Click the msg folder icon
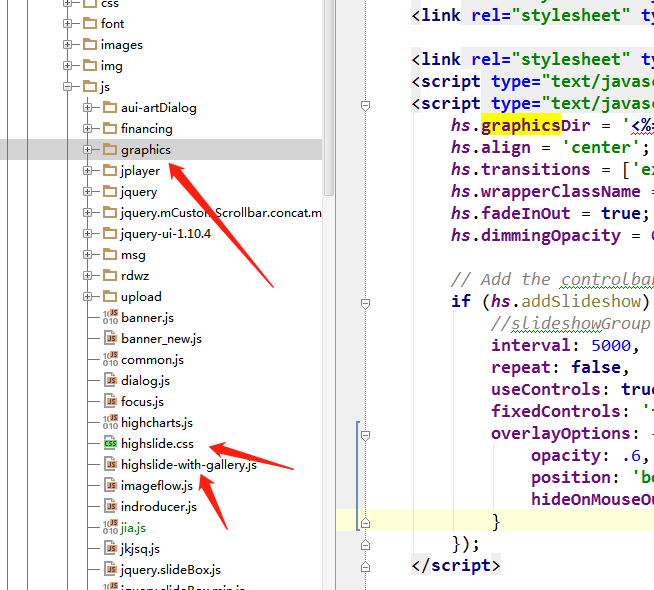 [x=110, y=254]
